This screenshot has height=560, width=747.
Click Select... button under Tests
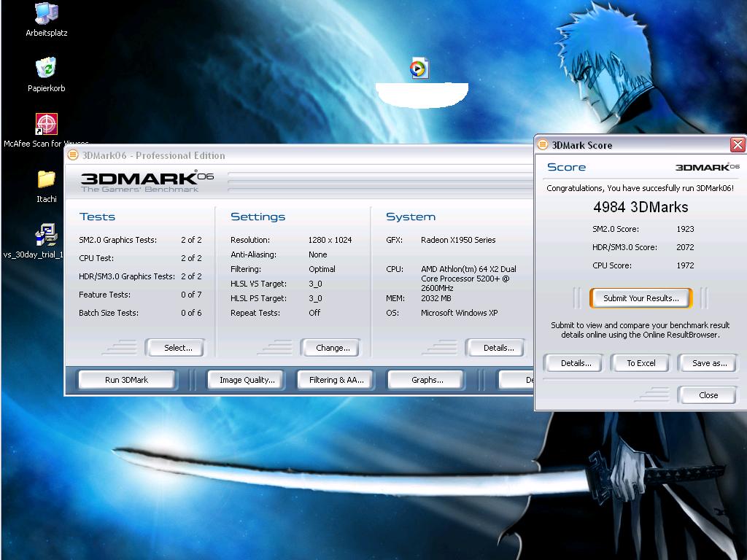(175, 348)
